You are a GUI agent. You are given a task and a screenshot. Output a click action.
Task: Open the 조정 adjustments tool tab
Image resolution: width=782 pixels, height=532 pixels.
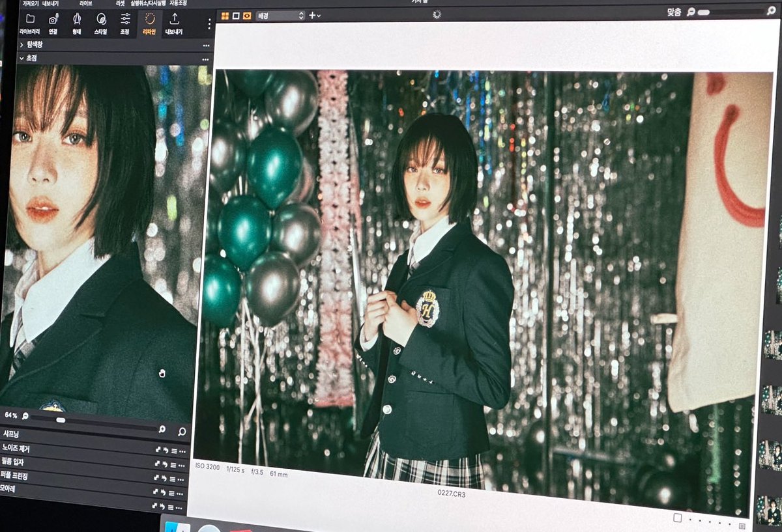point(125,24)
